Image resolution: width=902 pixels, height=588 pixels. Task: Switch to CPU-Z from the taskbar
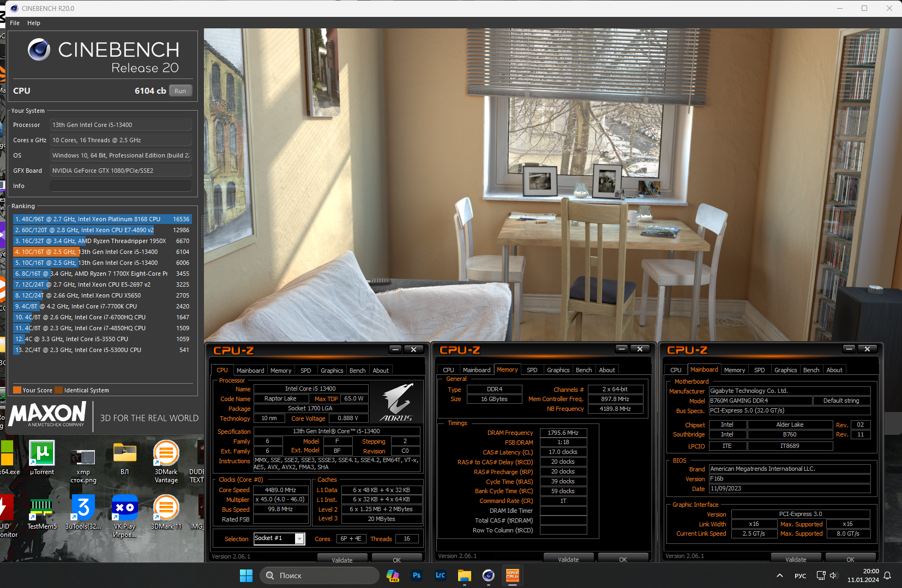coord(513,575)
